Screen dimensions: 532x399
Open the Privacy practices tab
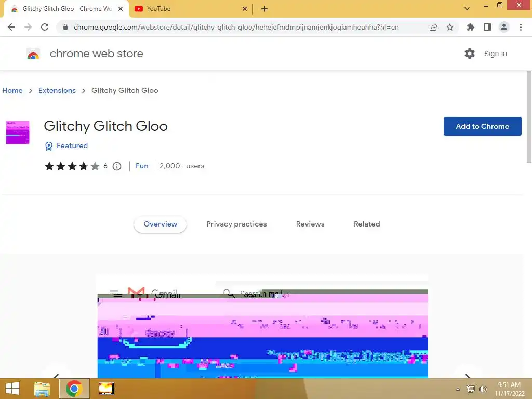tap(236, 224)
